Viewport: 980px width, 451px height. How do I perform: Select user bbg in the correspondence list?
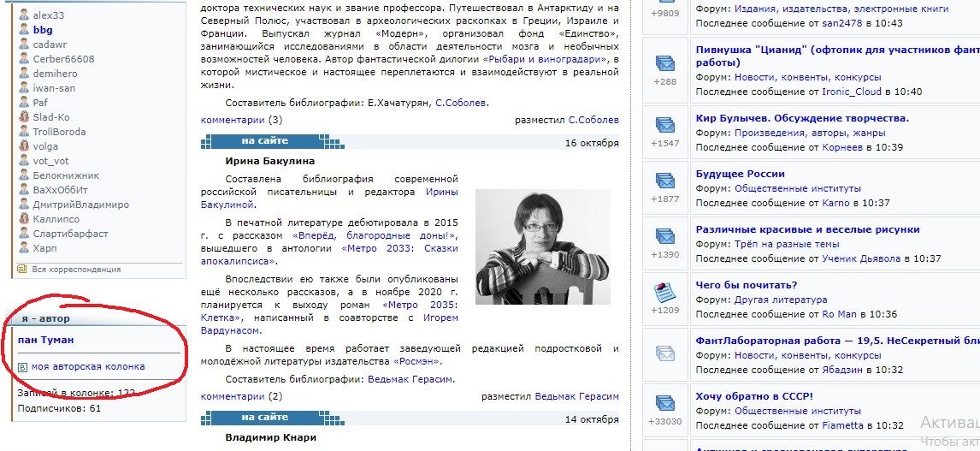click(x=43, y=30)
